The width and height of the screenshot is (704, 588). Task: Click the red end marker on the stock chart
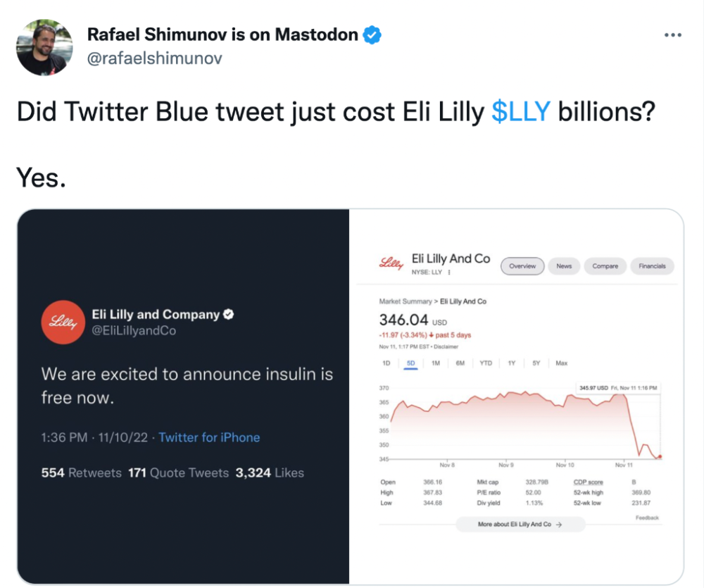click(660, 457)
